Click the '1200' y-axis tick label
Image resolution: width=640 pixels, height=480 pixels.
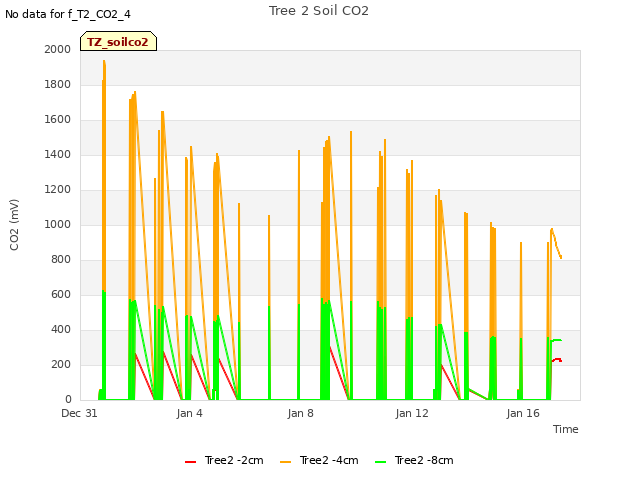coord(58,189)
